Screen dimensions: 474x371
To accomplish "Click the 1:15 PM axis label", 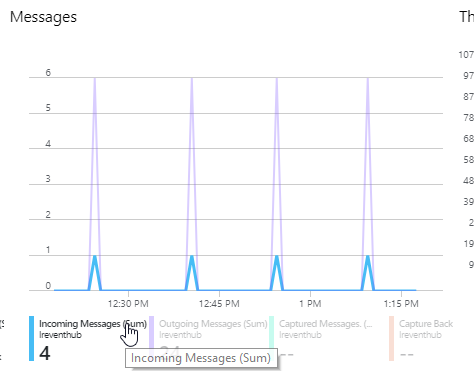I will (x=401, y=304).
